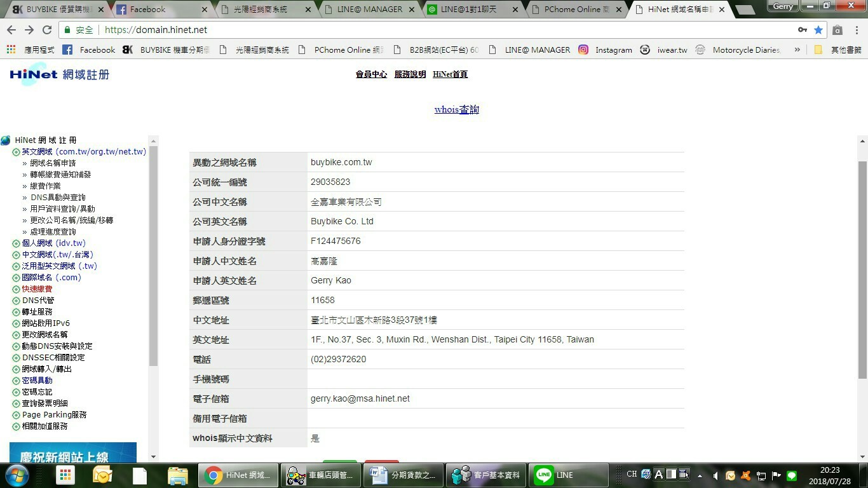Image resolution: width=868 pixels, height=488 pixels.
Task: Switch to the PChome Online tab
Action: coord(575,10)
